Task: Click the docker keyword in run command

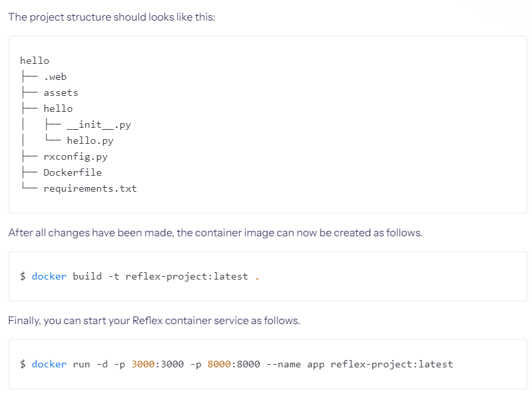Action: click(49, 364)
